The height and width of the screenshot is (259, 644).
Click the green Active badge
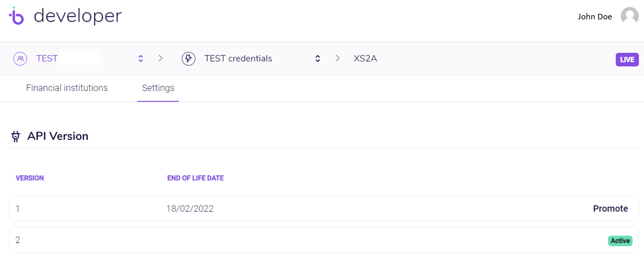[x=620, y=241]
